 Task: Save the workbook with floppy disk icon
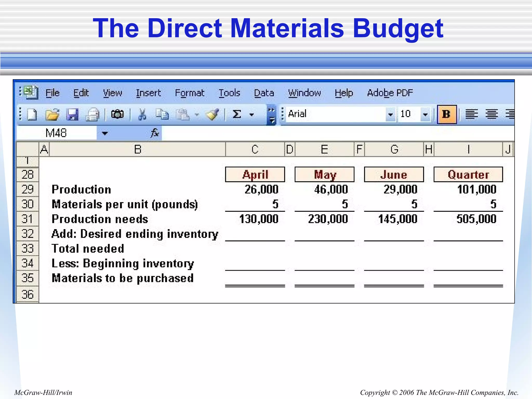(72, 114)
